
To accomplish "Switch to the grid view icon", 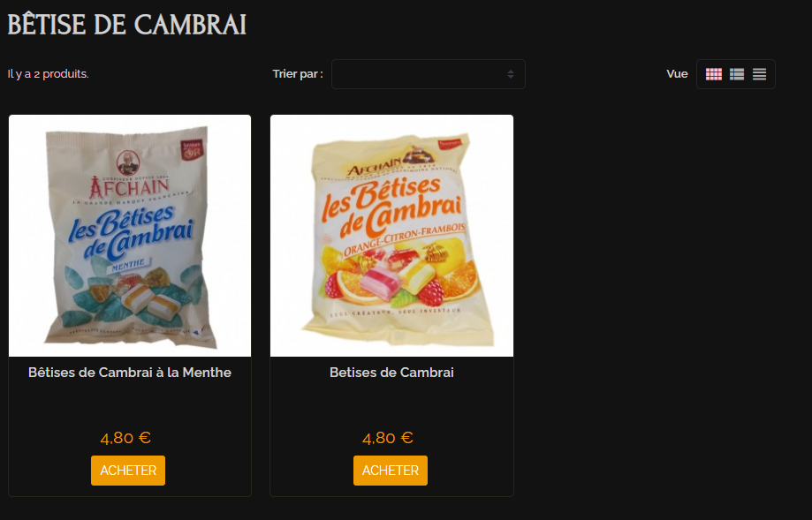I will [713, 74].
